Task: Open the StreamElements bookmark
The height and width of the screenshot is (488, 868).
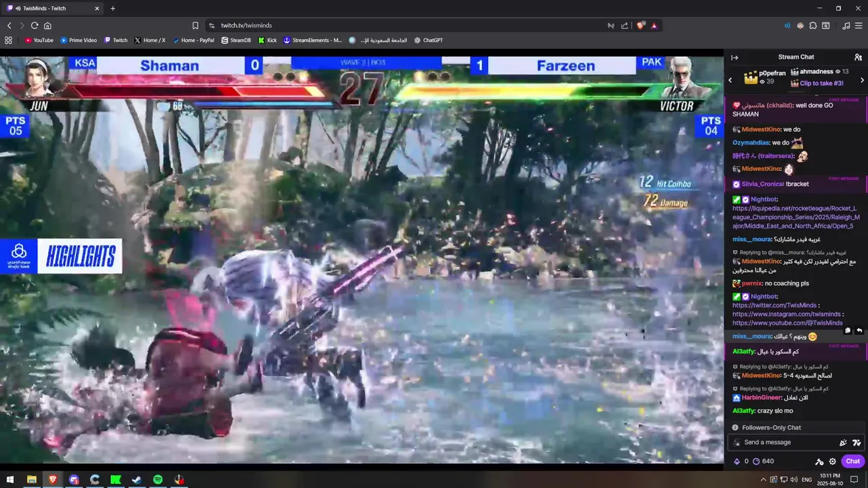Action: pyautogui.click(x=313, y=41)
